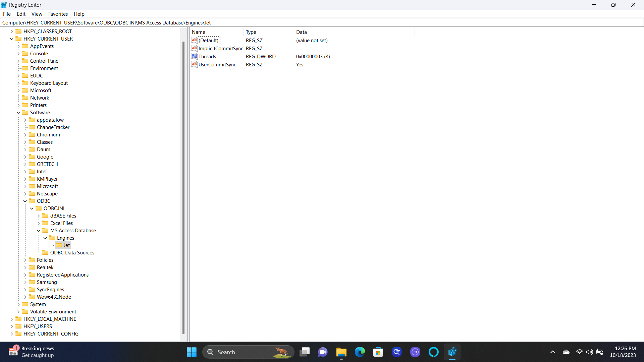Open the Help menu
This screenshot has height=362, width=644.
point(79,14)
